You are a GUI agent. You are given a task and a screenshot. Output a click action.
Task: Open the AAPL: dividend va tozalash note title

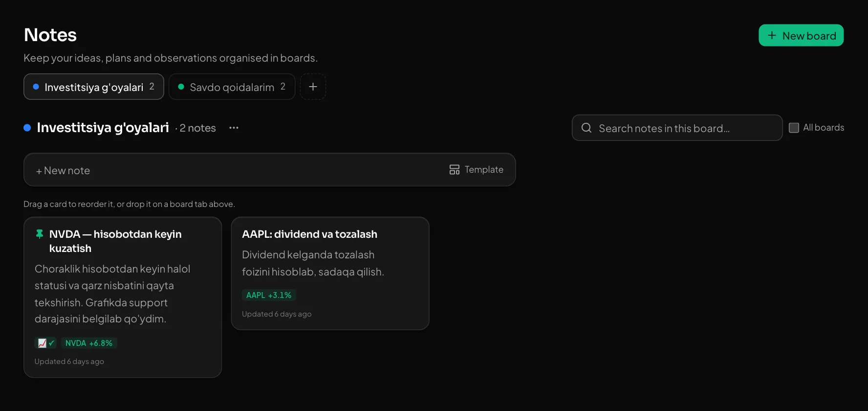[x=309, y=234]
